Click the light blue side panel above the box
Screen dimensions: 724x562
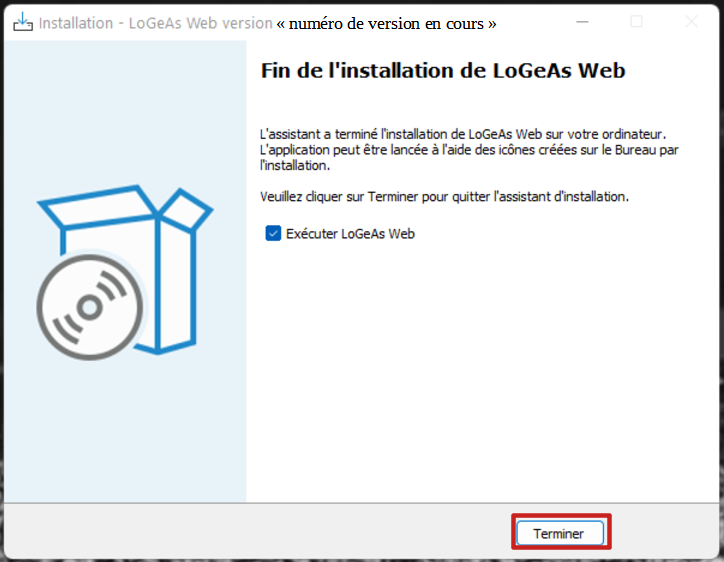[125, 110]
